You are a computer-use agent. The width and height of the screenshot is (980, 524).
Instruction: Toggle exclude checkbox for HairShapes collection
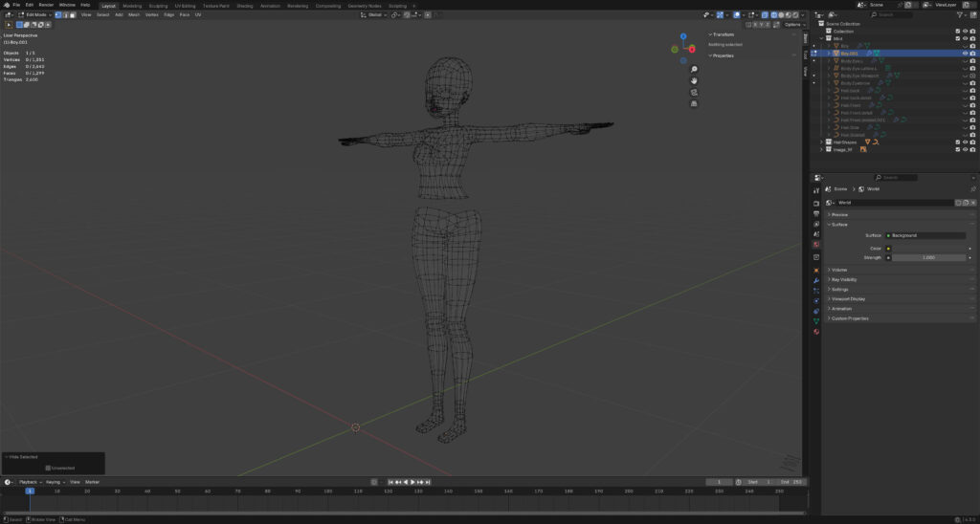coord(957,142)
